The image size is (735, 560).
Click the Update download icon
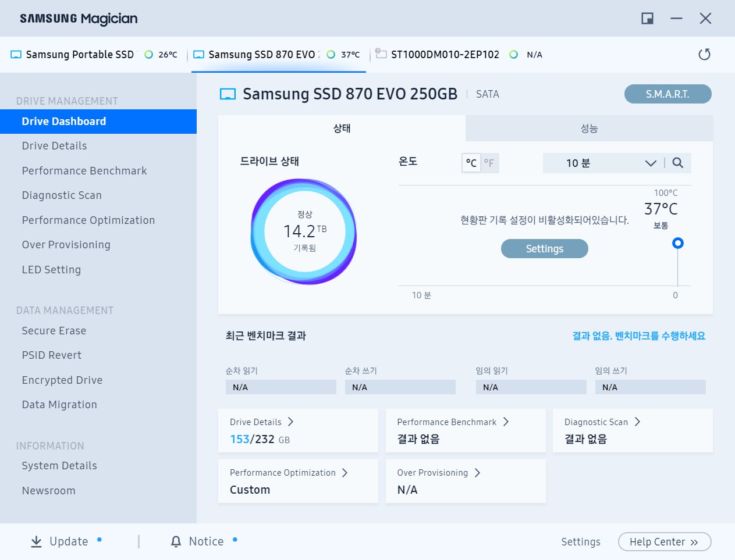34,541
